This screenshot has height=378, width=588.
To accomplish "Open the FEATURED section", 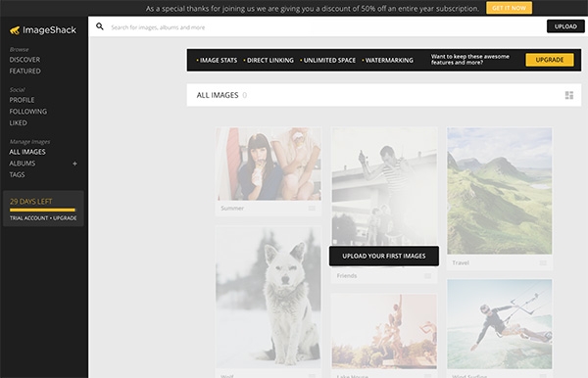I will [x=25, y=71].
